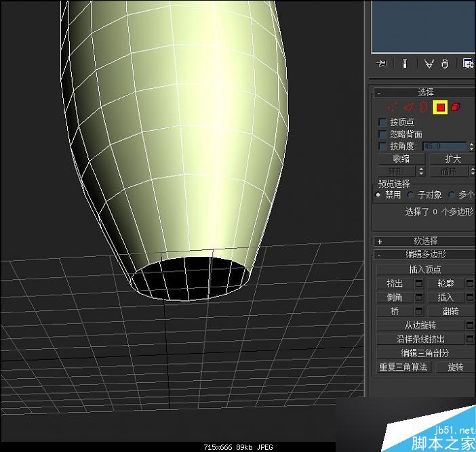Click the 倒角 button

[395, 297]
